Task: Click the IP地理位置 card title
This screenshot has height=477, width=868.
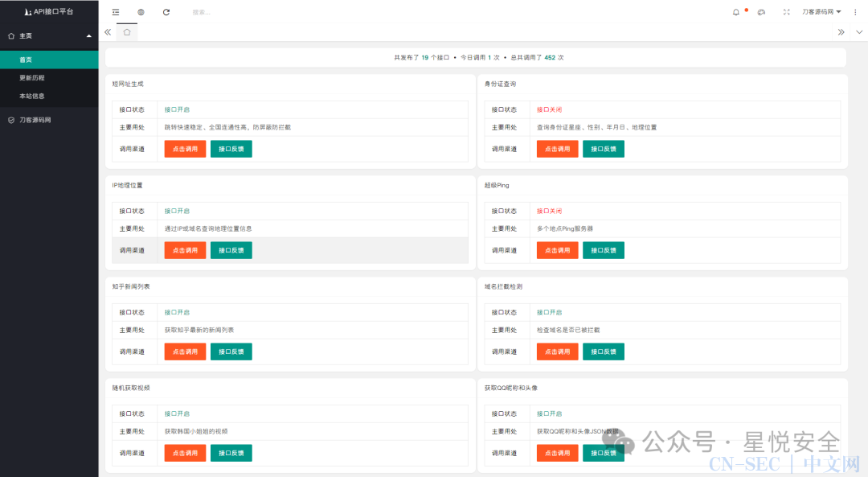Action: [x=127, y=186]
